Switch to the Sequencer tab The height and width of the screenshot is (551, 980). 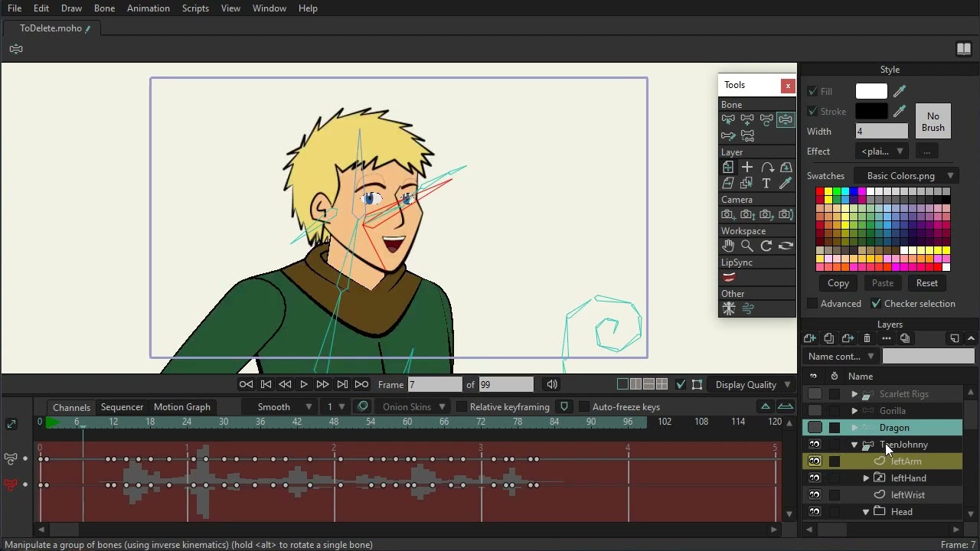pyautogui.click(x=122, y=407)
